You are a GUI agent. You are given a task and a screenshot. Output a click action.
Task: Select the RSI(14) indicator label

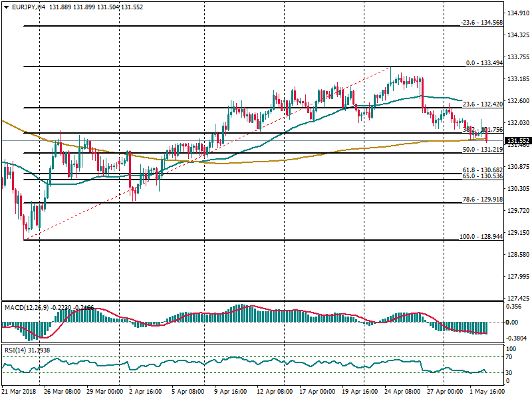[x=17, y=350]
